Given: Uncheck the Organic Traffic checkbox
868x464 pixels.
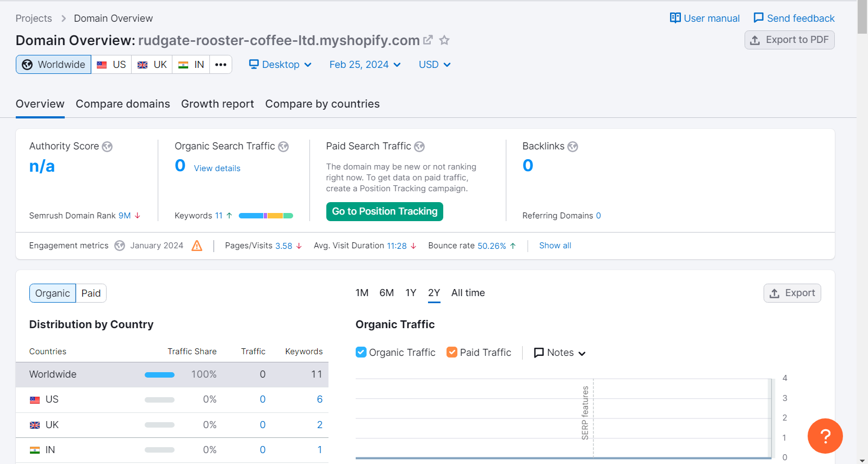Looking at the screenshot, I should click(361, 353).
